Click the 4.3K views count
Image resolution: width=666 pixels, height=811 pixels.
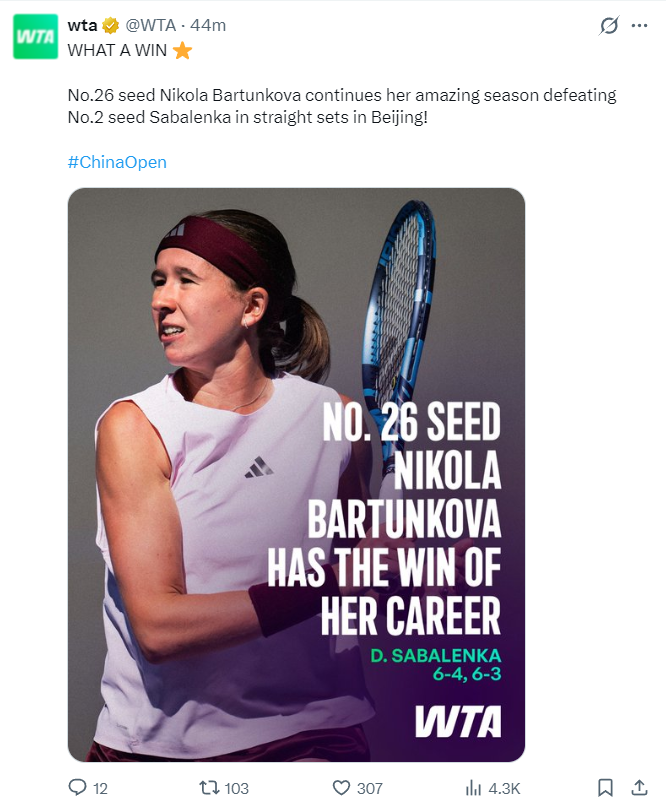point(504,788)
